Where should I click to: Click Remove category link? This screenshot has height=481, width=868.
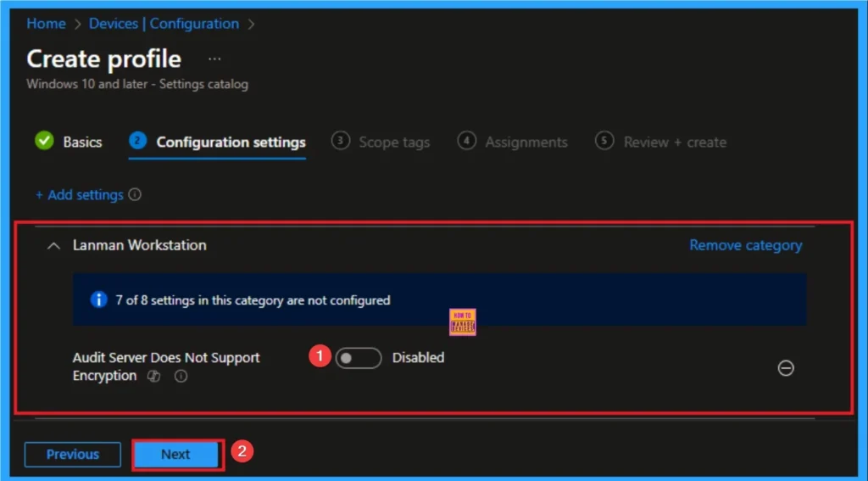745,245
